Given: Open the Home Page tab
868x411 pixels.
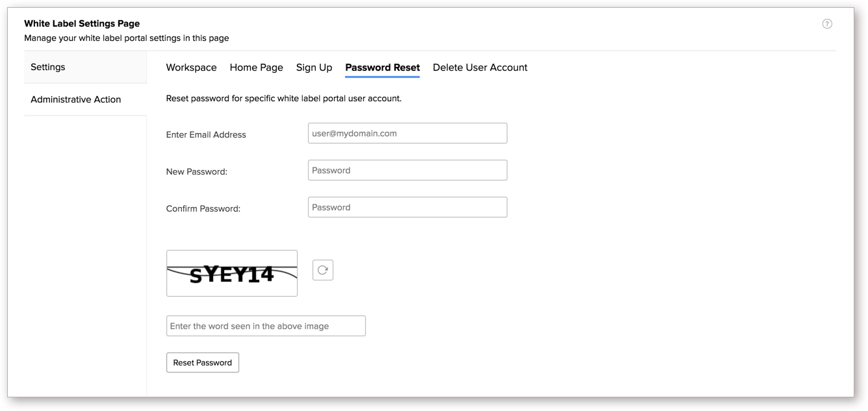Looking at the screenshot, I should click(x=256, y=68).
